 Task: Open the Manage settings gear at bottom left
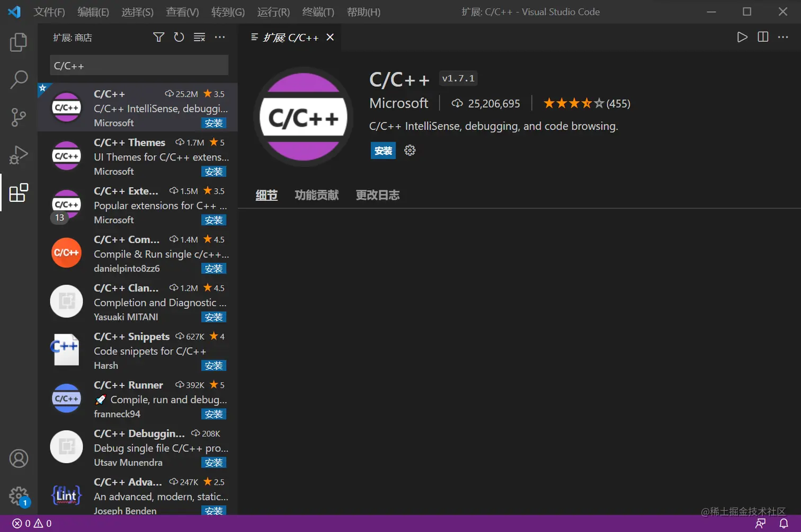18,496
